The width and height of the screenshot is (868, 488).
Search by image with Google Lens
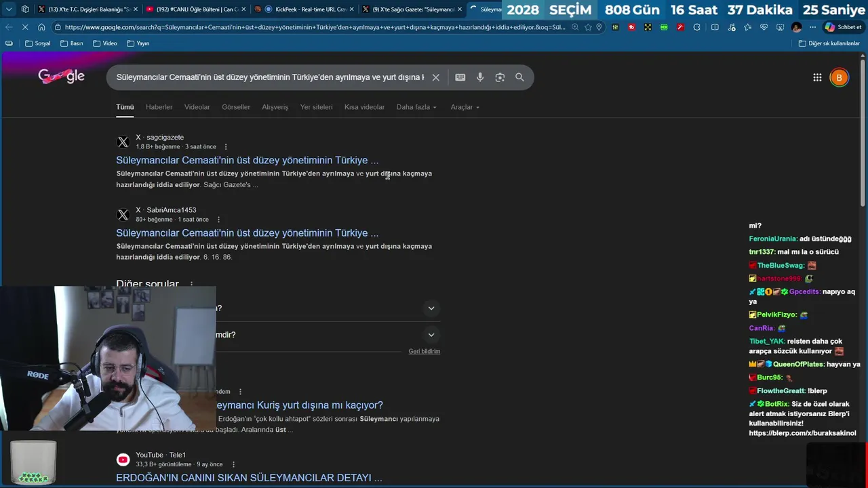click(x=500, y=77)
